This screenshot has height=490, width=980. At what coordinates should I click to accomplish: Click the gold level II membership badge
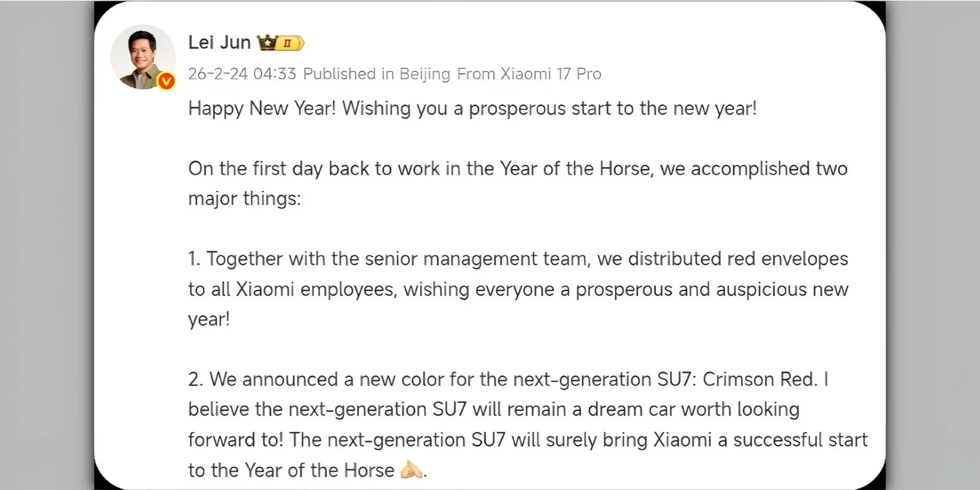point(290,43)
